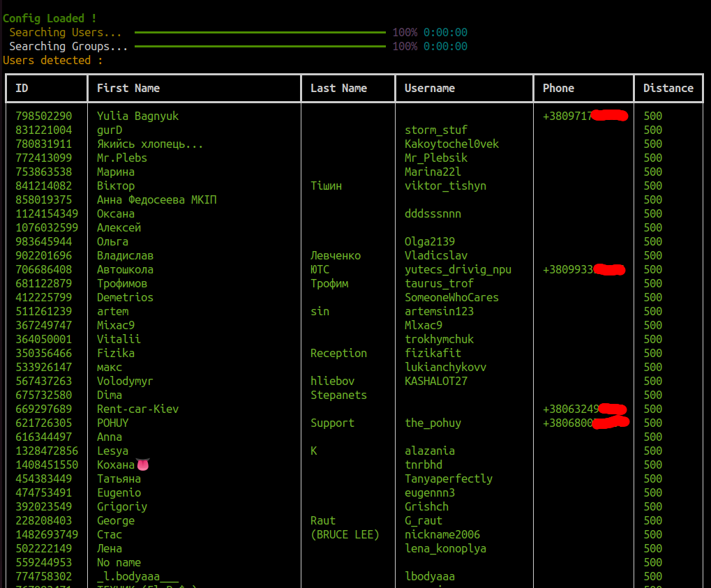Click the Searching Users progress bar
The height and width of the screenshot is (588, 711).
point(260,33)
